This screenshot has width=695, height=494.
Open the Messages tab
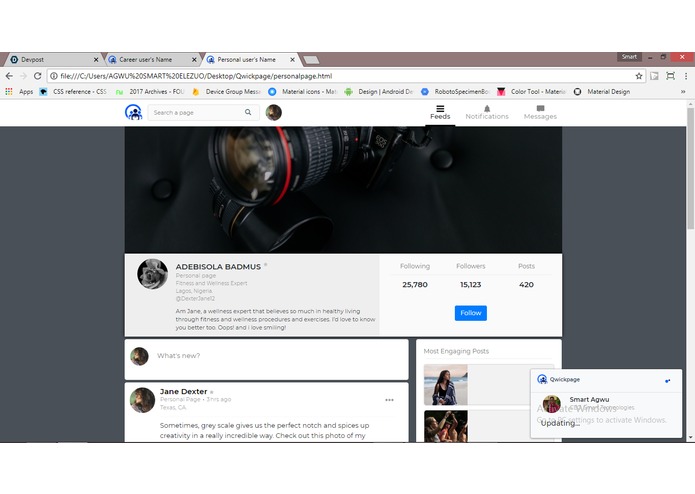pyautogui.click(x=540, y=113)
